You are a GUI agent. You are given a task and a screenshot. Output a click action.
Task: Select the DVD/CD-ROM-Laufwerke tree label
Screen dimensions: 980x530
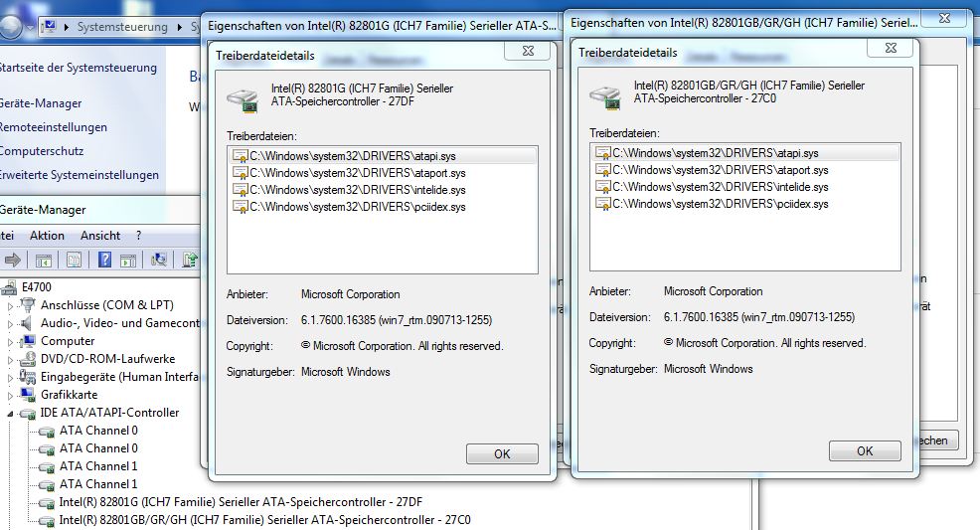click(107, 359)
